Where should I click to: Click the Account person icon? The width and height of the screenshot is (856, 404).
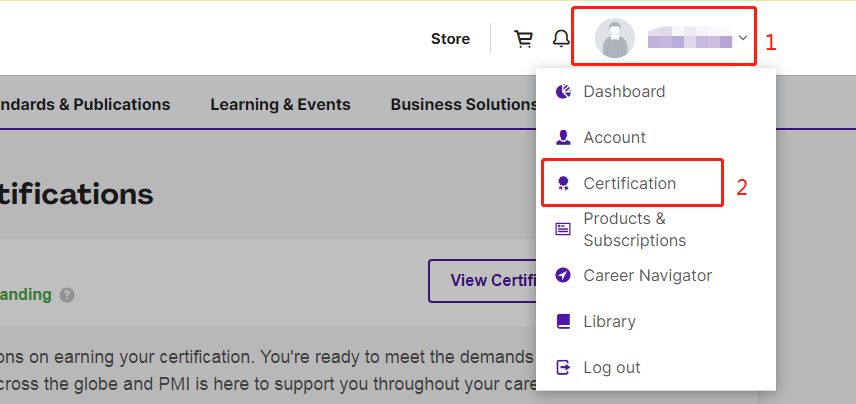coord(563,138)
